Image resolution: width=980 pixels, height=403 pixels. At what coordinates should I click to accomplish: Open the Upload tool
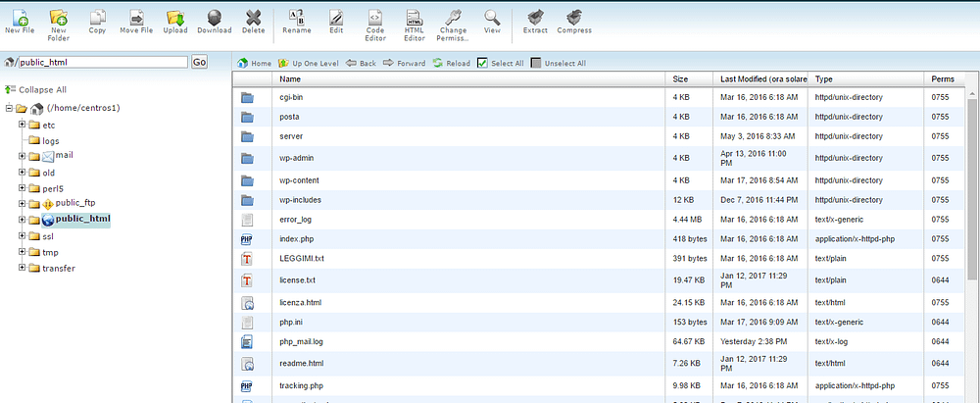point(175,17)
